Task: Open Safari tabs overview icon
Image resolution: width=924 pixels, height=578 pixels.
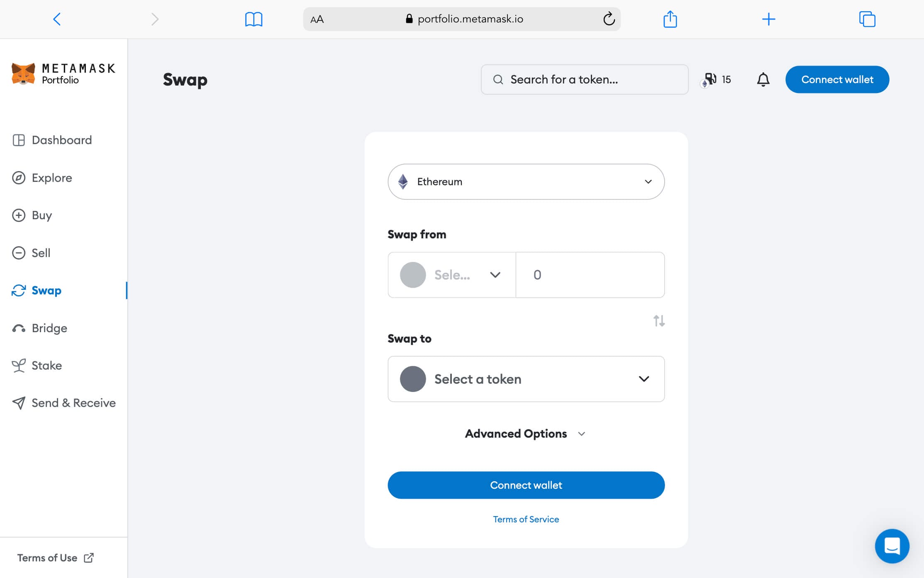Action: [867, 19]
